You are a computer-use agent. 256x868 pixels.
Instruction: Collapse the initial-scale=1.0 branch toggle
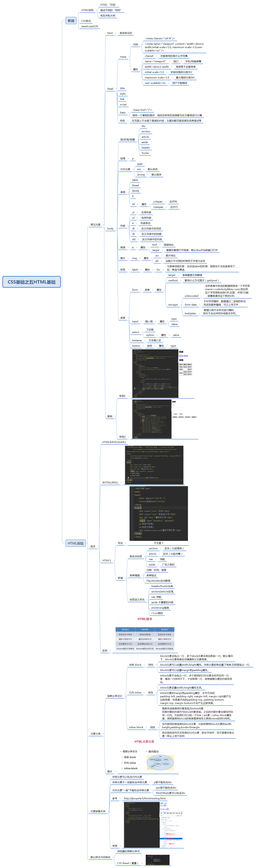pos(167,72)
